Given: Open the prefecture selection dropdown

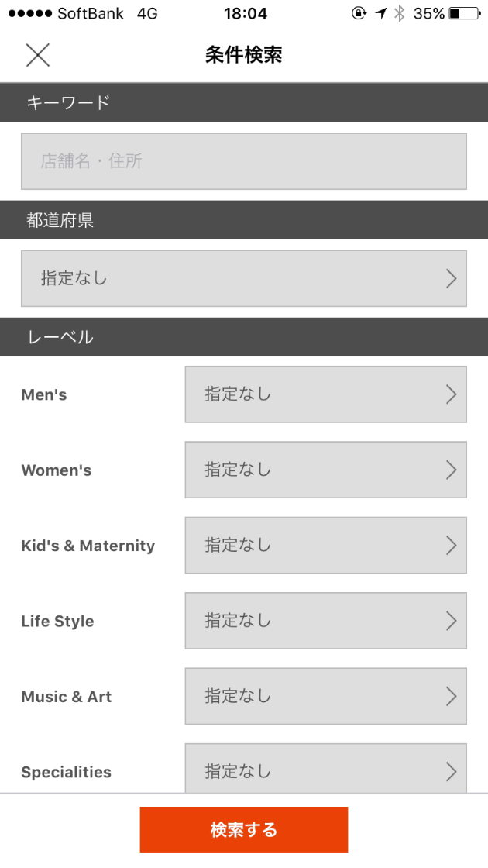Looking at the screenshot, I should [x=243, y=278].
